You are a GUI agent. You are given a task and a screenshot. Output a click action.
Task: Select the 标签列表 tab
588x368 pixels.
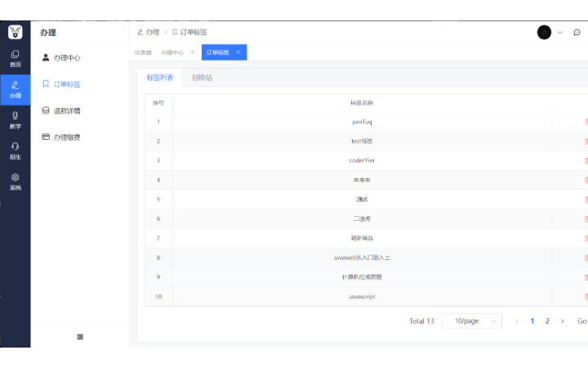pos(160,78)
